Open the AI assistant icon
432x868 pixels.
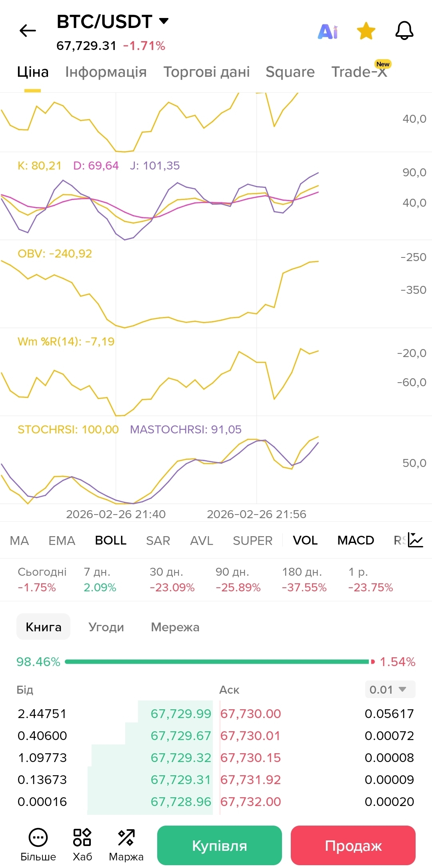coord(328,31)
